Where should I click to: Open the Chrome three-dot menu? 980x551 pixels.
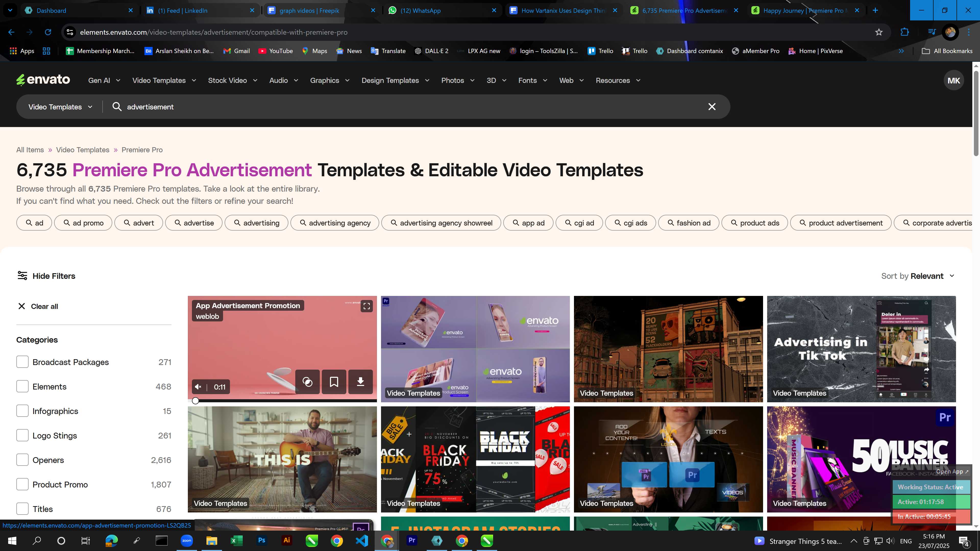tap(969, 32)
